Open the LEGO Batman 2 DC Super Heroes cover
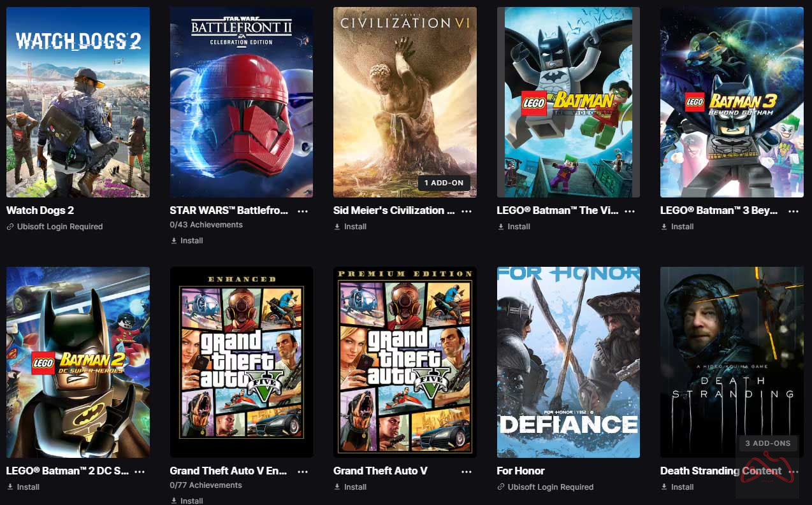 78,362
